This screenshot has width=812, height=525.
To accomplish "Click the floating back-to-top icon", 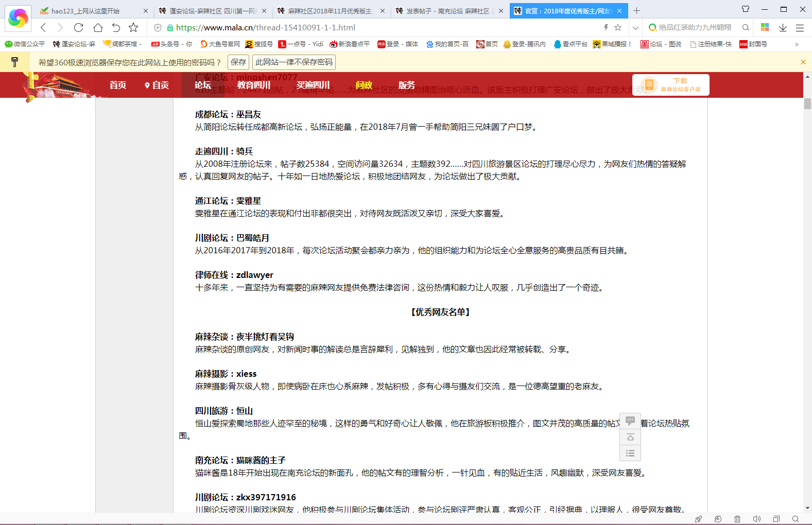I will (x=630, y=437).
